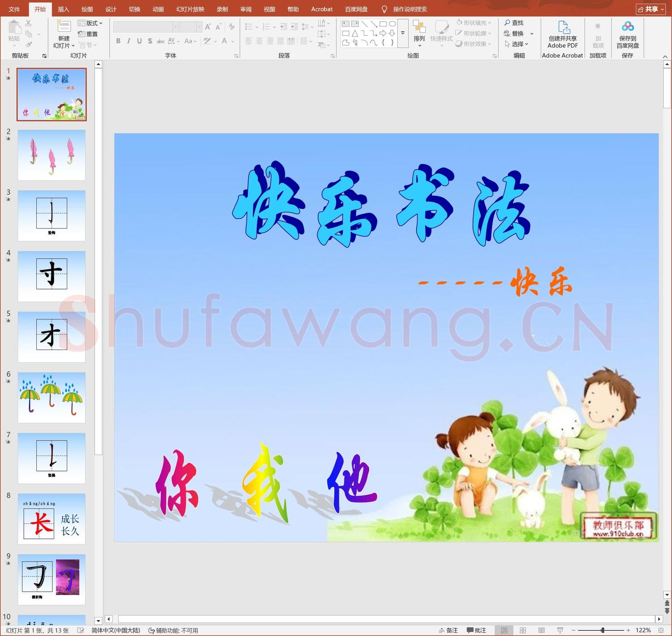Image resolution: width=672 pixels, height=636 pixels.
Task: Select the rectangle shape in gallery
Action: point(383,24)
